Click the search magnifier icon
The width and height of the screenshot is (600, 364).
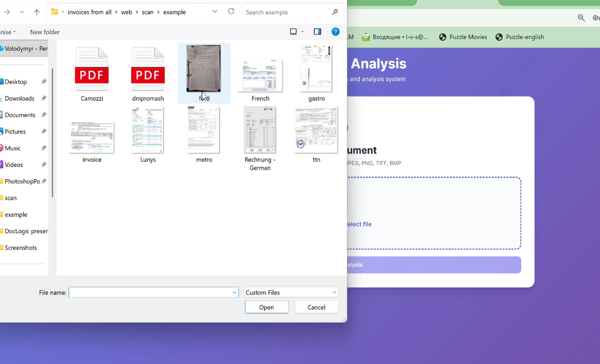[x=335, y=12]
